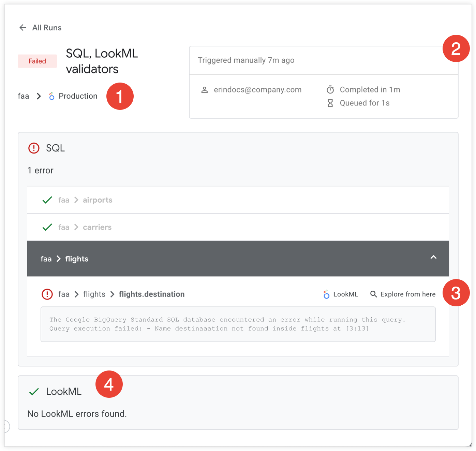476x451 pixels.
Task: Click the green checkmark beside carriers
Action: (47, 227)
